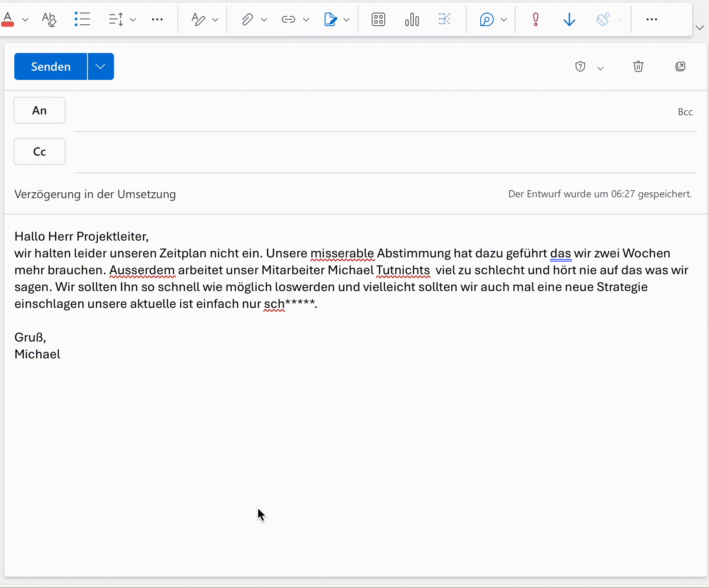This screenshot has height=588, width=709.
Task: Click the subject line Verzögerung in der Umsetzung
Action: pos(95,194)
